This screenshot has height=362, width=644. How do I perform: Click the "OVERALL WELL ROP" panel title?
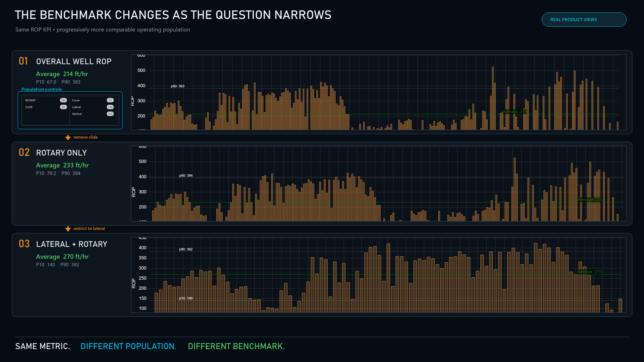[x=74, y=62]
